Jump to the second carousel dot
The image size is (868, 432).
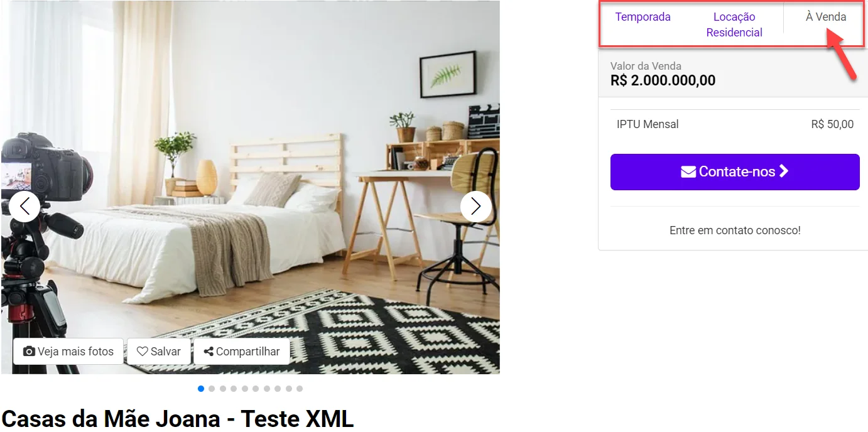(x=212, y=389)
